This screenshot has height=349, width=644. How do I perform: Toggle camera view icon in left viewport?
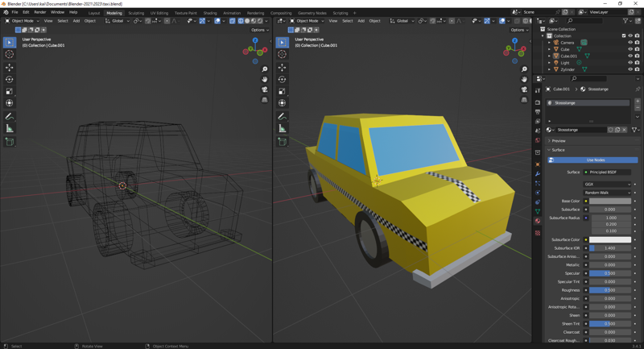(x=264, y=89)
